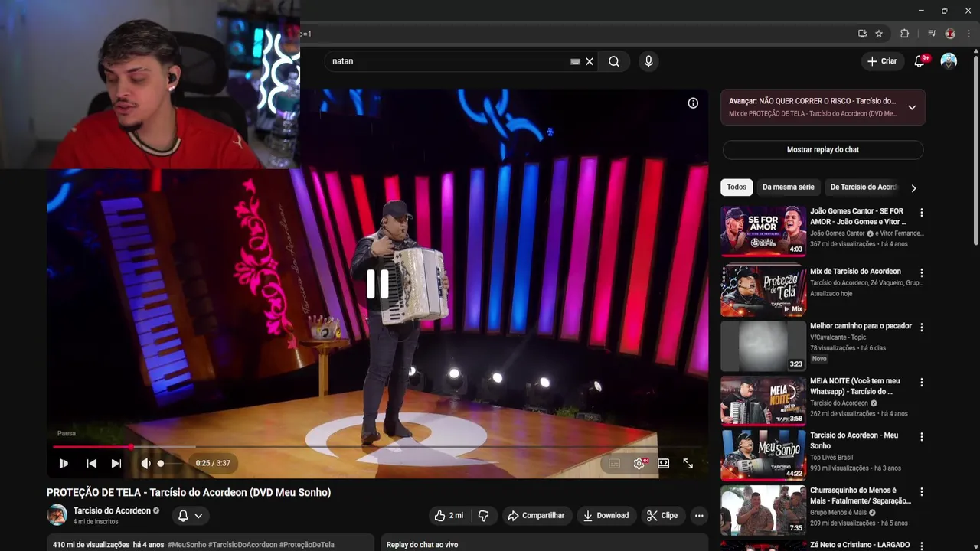Open Chrome three-dot menu

point(969,34)
